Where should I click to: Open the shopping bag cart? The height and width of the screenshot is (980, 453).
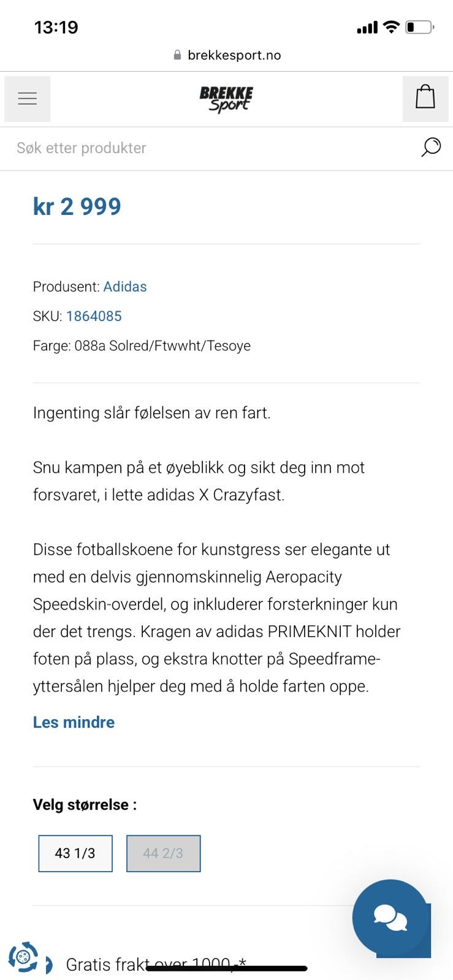click(x=425, y=99)
